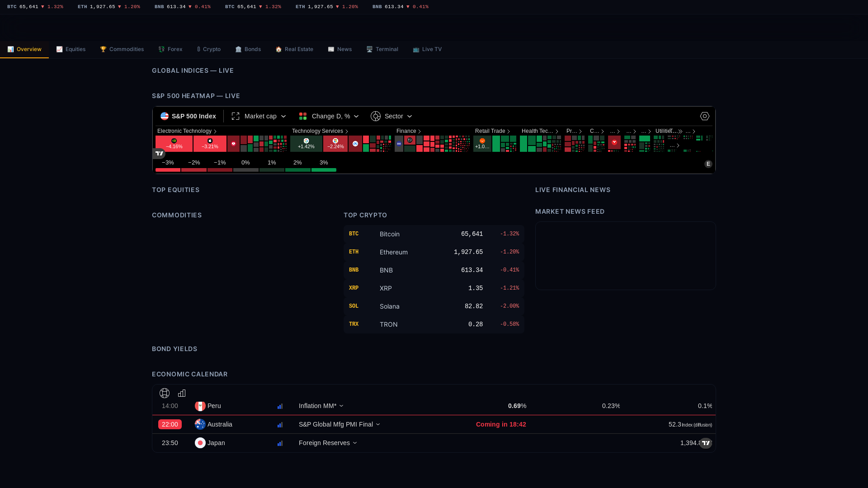Screen dimensions: 868x488
Task: Select the 3% legend color swatch
Action: [x=324, y=170]
